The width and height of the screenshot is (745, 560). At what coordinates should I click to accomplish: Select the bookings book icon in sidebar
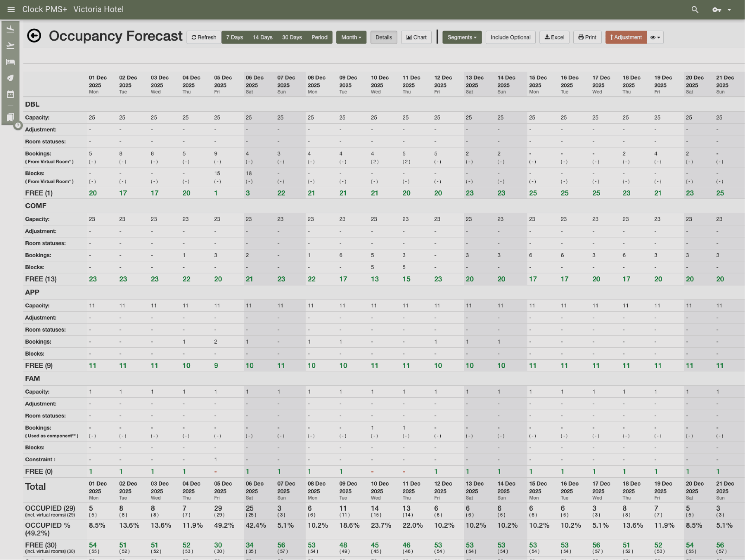click(10, 116)
